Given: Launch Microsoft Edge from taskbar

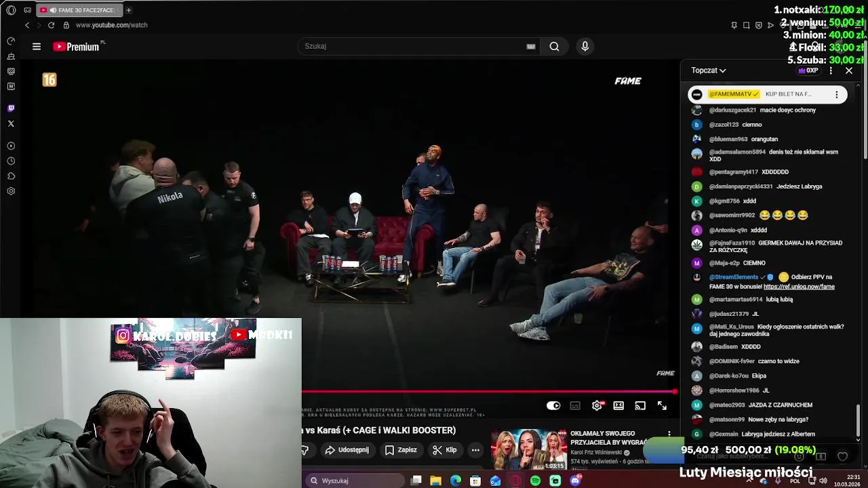Looking at the screenshot, I should pyautogui.click(x=456, y=481).
